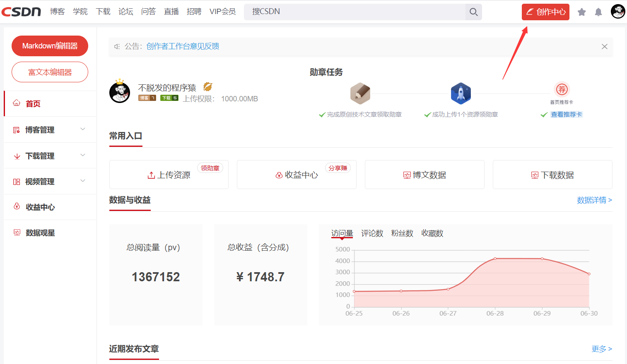
Task: Click the 更多 link for recent articles
Action: [x=602, y=349]
